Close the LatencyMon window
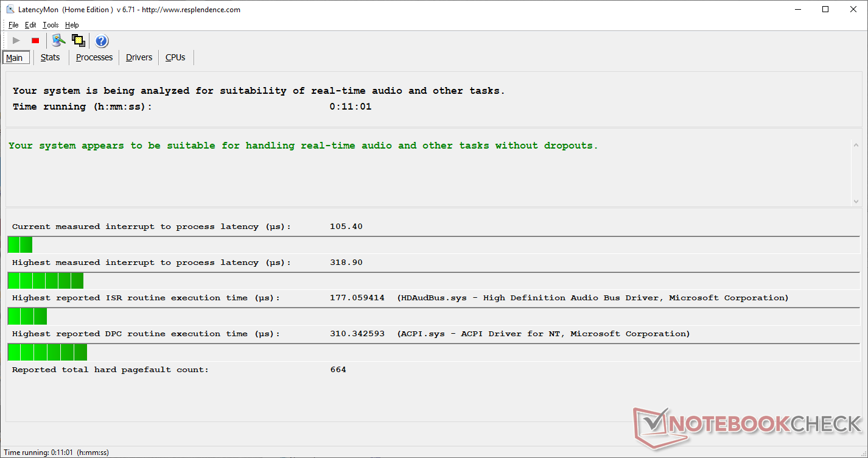868x458 pixels. (853, 9)
